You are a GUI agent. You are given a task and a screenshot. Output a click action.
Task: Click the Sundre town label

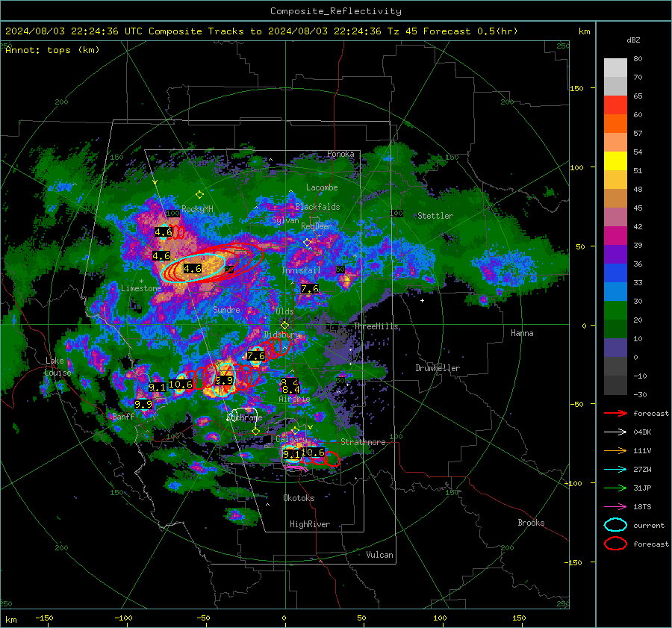pos(226,309)
